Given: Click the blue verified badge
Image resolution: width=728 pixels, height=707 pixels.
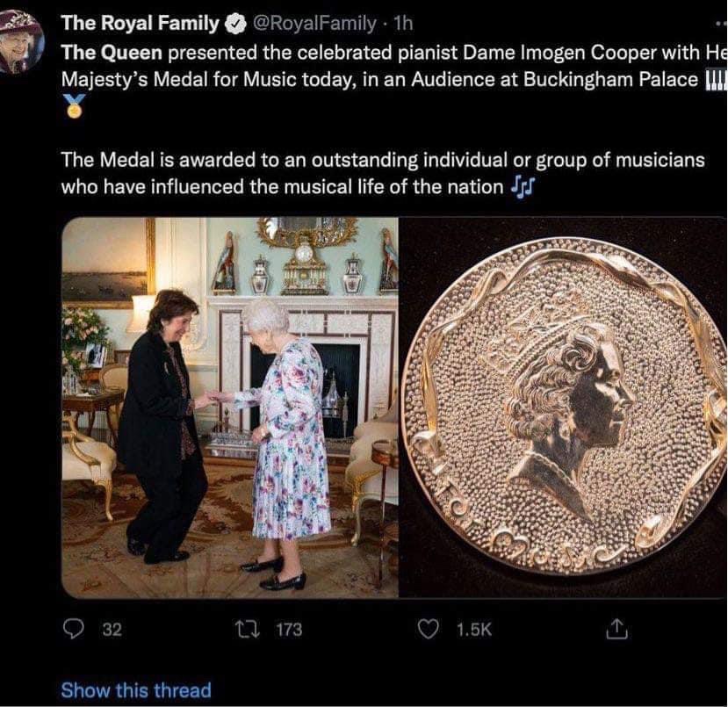Looking at the screenshot, I should 235,21.
